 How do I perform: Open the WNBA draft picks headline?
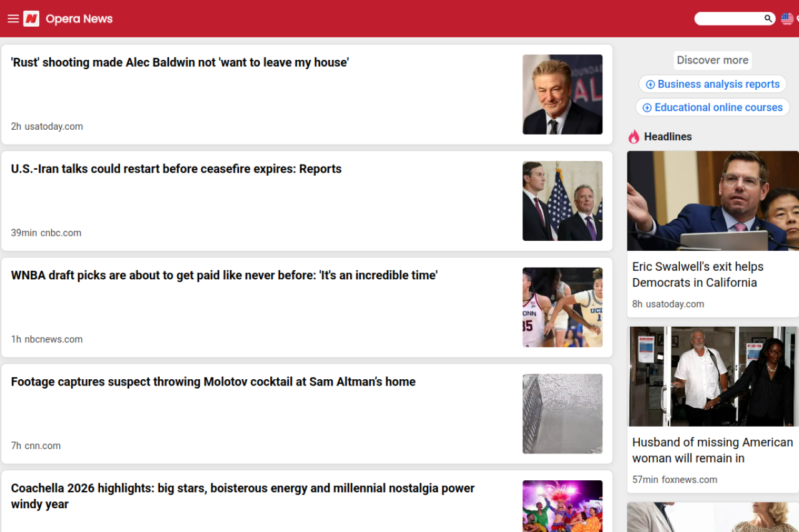(x=224, y=276)
